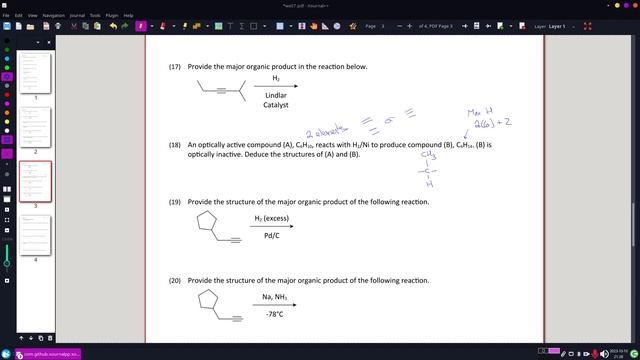Undo the last stroke

[113, 26]
